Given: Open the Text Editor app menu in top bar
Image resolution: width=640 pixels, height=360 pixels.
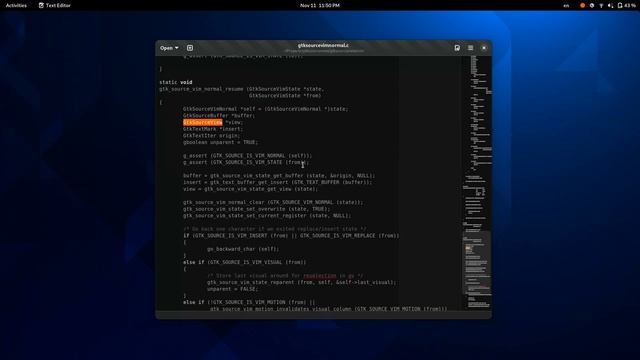Looking at the screenshot, I should (54, 5).
